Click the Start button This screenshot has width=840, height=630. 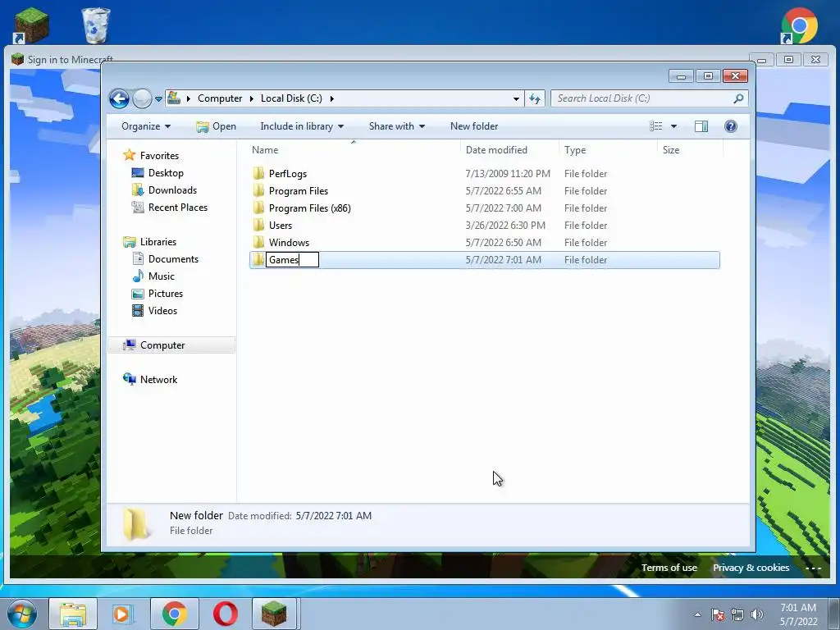[21, 614]
